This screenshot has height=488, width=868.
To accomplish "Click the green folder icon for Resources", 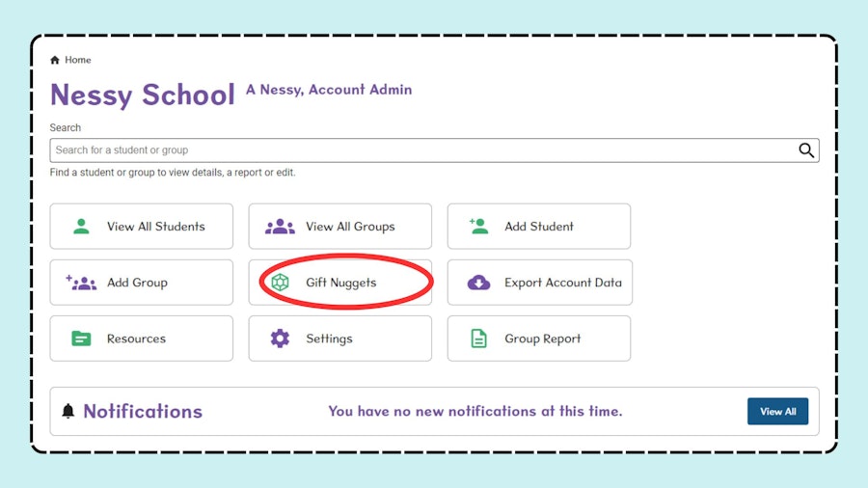I will 81,339.
